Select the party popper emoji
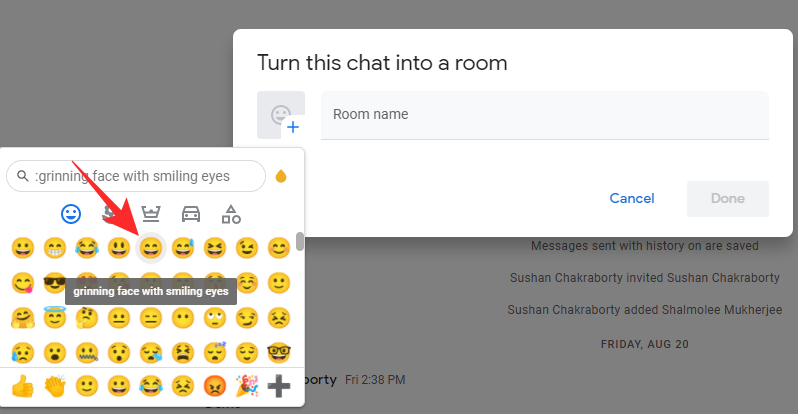Screen dimensions: 798x414 [247, 386]
